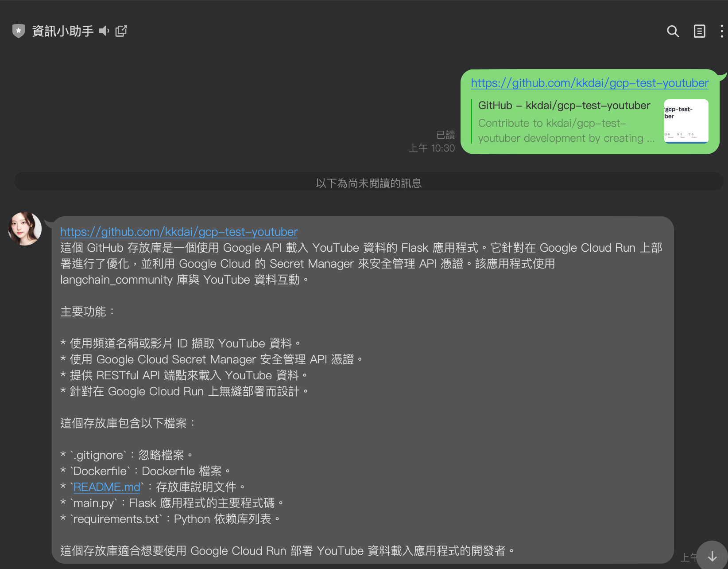Click the official account shield badge

point(19,31)
